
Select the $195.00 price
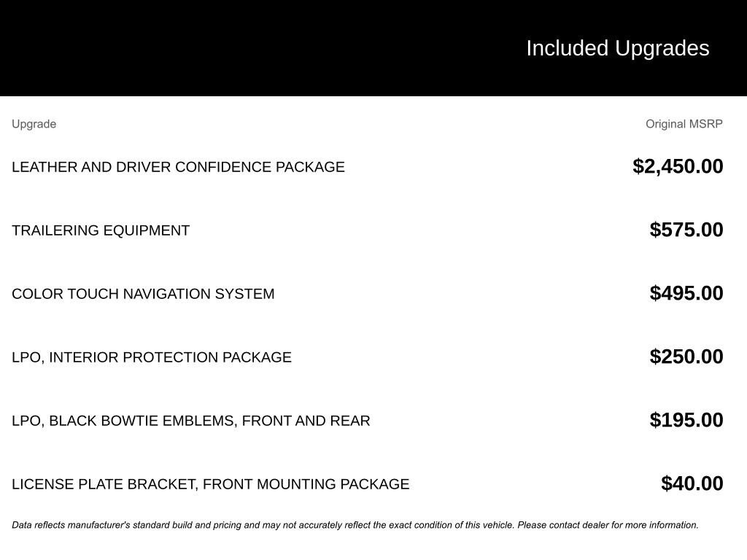(x=686, y=420)
